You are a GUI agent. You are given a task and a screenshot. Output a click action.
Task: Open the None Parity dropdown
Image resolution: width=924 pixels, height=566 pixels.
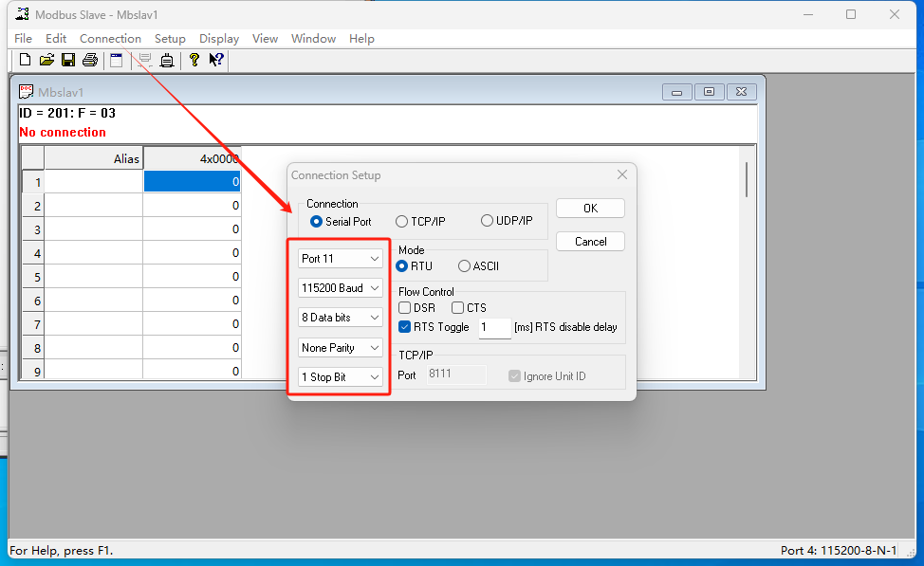coord(341,348)
